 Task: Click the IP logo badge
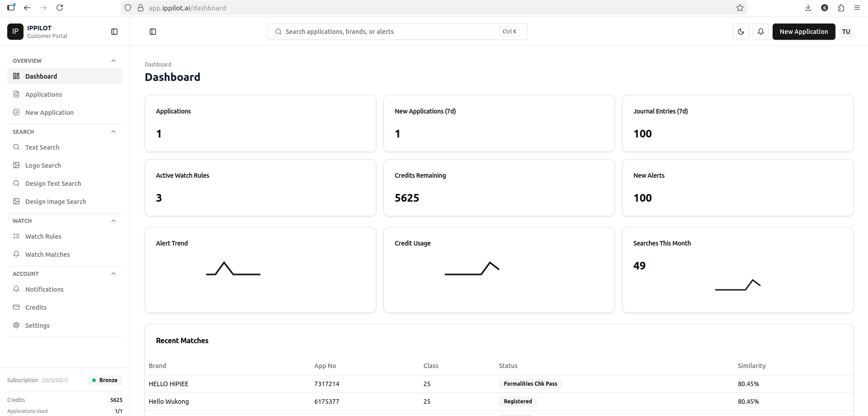[15, 32]
